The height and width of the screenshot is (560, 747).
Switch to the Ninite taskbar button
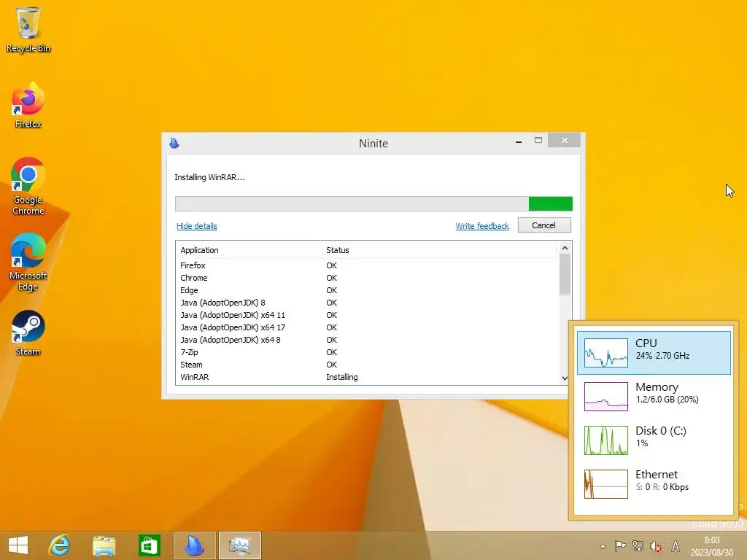point(194,545)
